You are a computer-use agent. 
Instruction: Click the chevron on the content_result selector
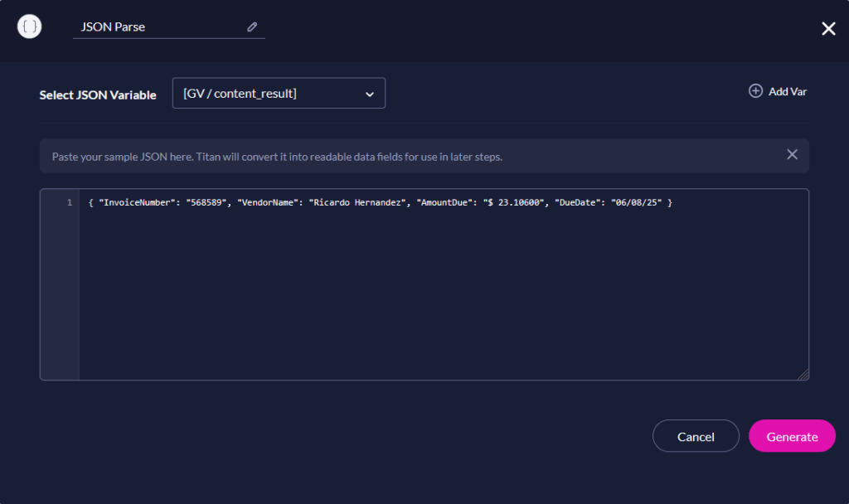coord(371,93)
